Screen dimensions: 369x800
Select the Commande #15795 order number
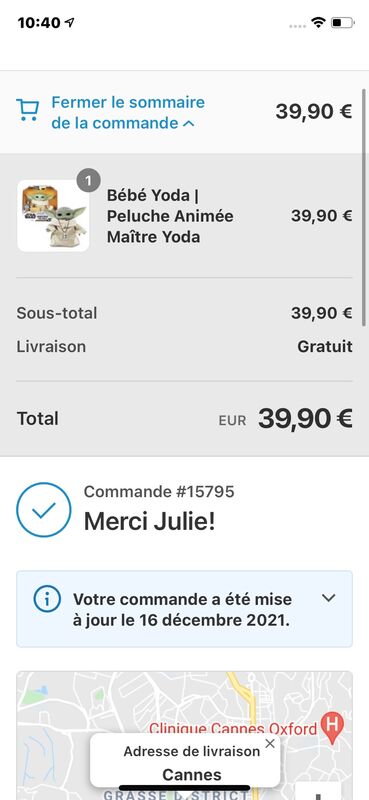(159, 491)
